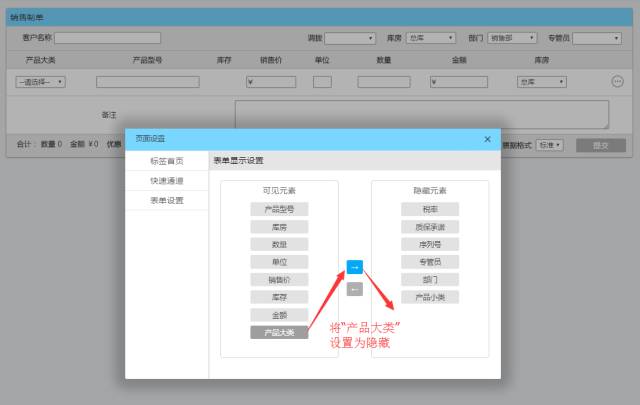Select 序列号 in the hidden elements list
The height and width of the screenshot is (405, 640).
430,245
